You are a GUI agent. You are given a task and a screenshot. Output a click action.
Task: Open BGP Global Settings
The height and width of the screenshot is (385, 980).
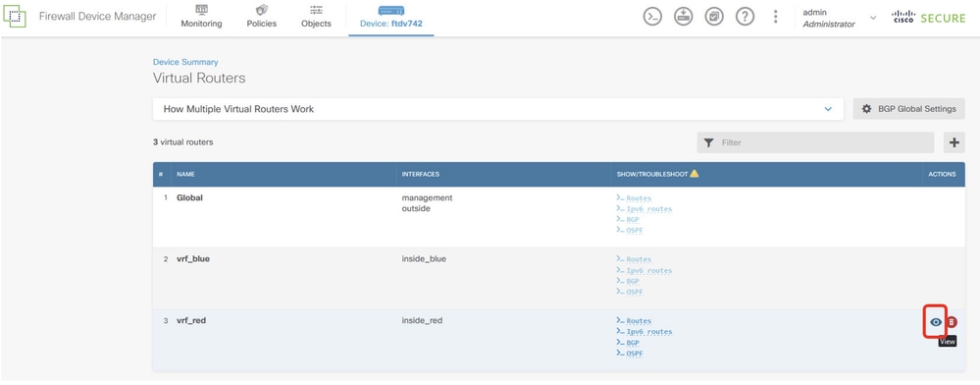(908, 109)
